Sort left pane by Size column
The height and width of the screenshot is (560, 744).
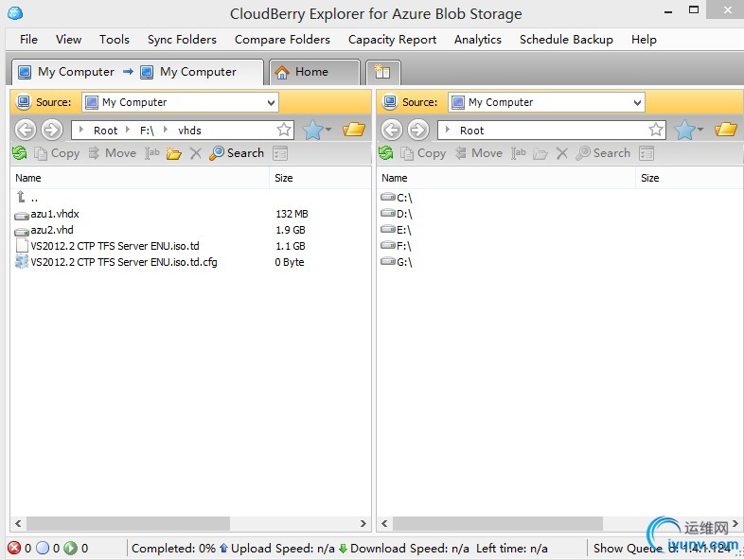pyautogui.click(x=320, y=178)
